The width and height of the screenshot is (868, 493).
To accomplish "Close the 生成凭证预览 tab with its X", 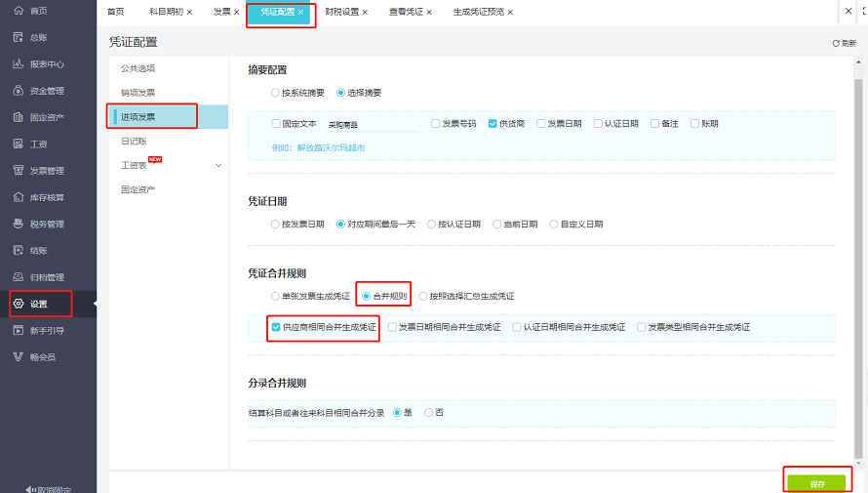I will tap(510, 12).
